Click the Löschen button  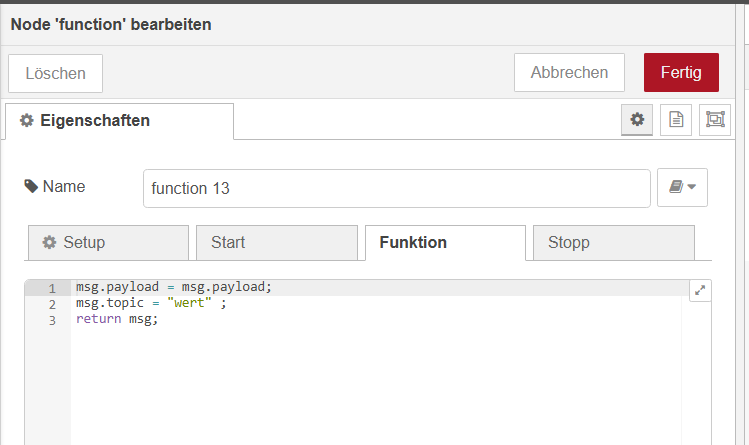tap(55, 73)
